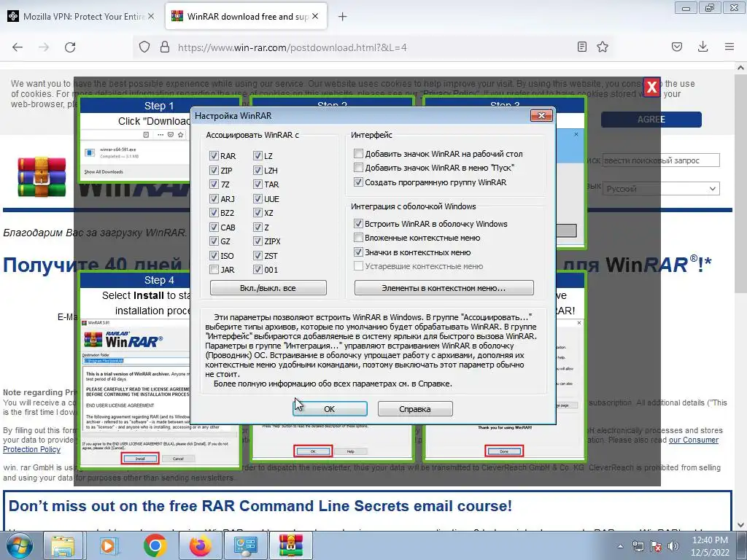The width and height of the screenshot is (747, 560).
Task: Toggle 001 association checkbox
Action: click(x=258, y=270)
